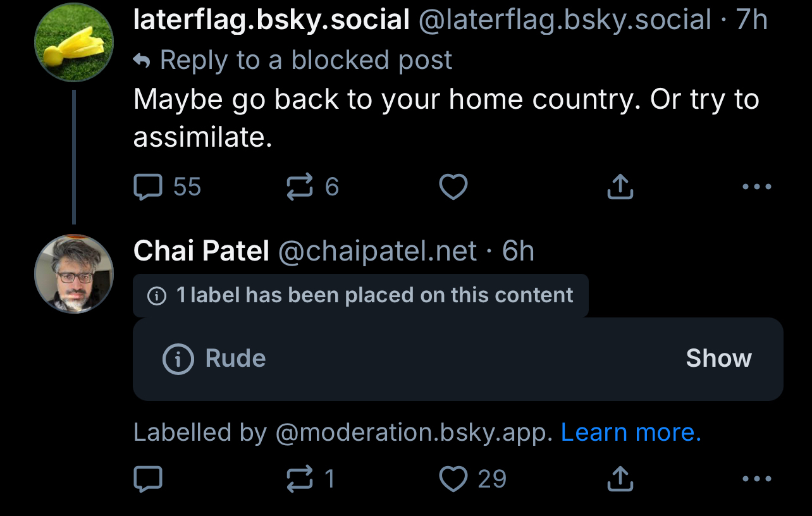Viewport: 812px width, 516px height.
Task: Reply to Chai Patel's post
Action: point(149,479)
